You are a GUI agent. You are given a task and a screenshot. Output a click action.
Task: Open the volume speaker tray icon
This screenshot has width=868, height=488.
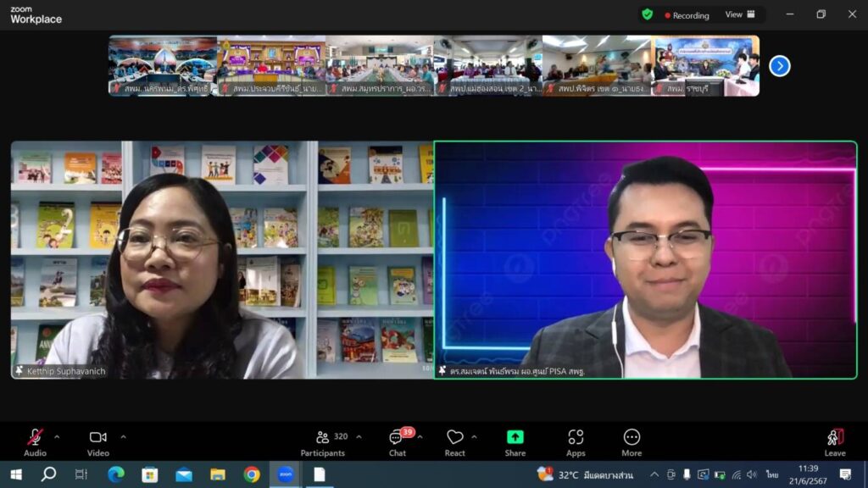pos(752,474)
